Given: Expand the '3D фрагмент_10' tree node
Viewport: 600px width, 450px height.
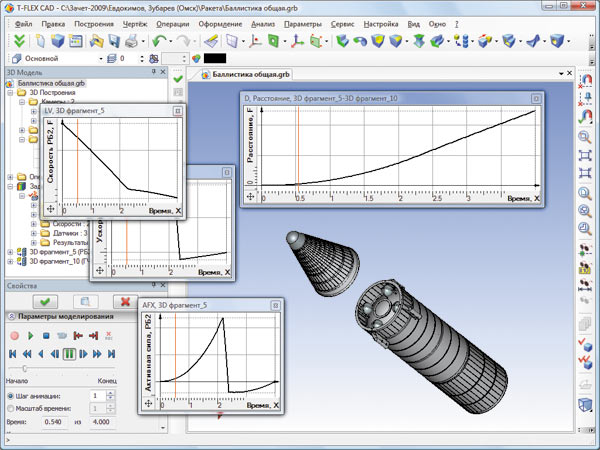Looking at the screenshot, I should (10, 262).
